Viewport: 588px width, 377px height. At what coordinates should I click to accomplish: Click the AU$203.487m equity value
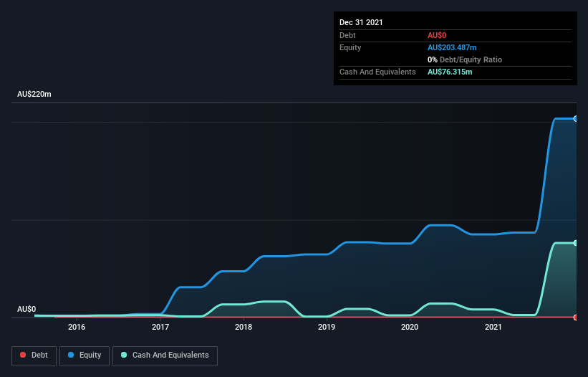click(452, 47)
